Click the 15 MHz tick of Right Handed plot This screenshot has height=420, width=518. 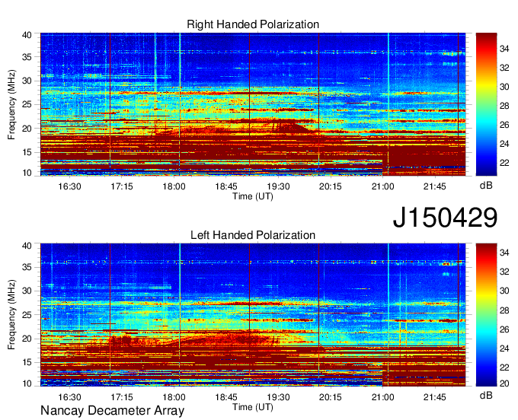(x=27, y=152)
